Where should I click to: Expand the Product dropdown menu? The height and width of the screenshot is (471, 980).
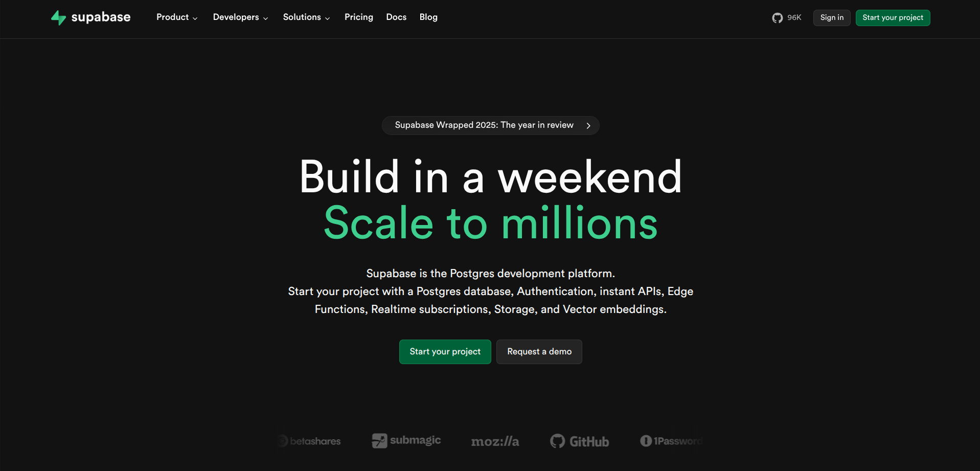click(x=177, y=17)
